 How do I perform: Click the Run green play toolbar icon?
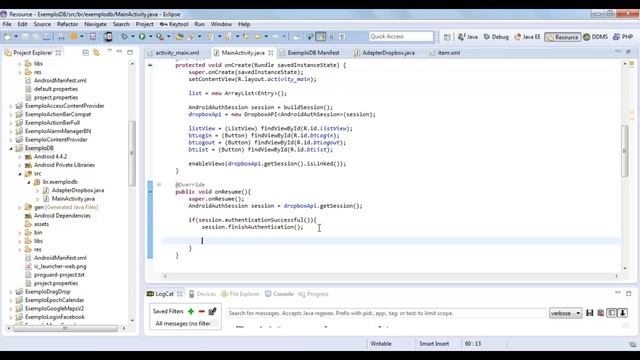coord(142,37)
